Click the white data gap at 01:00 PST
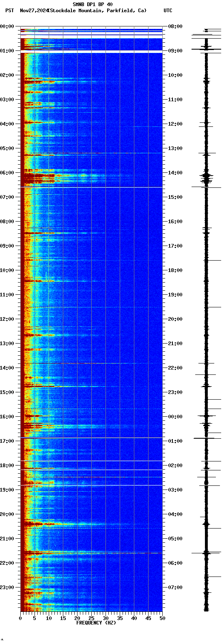224x644 pixels. [91, 51]
